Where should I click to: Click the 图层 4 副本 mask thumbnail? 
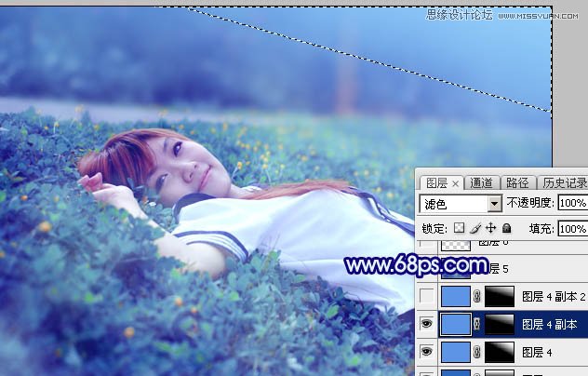(x=500, y=324)
